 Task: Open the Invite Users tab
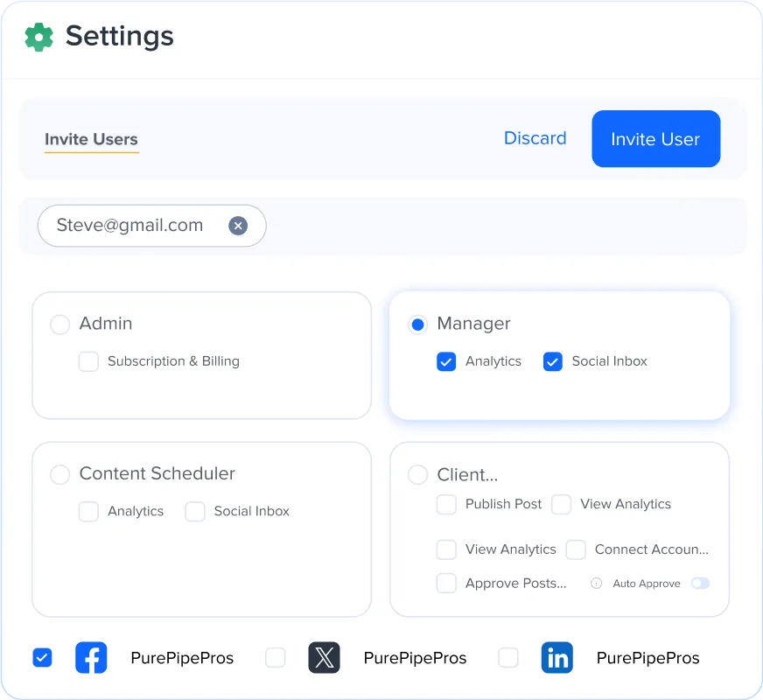point(92,140)
